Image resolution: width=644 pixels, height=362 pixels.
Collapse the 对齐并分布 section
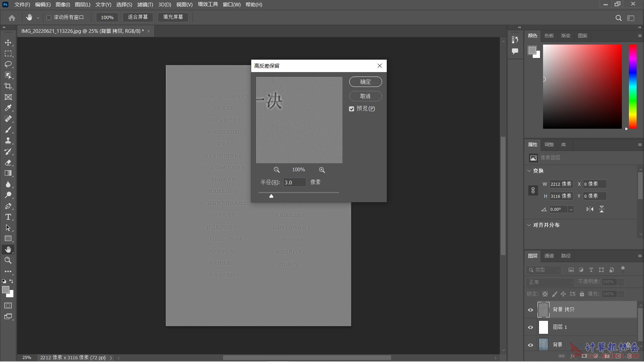point(529,225)
